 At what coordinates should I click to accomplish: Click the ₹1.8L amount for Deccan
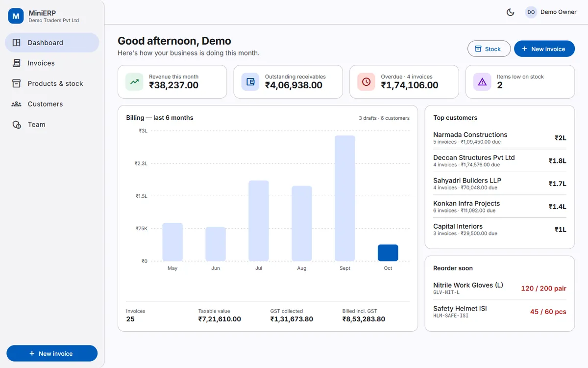click(x=558, y=161)
